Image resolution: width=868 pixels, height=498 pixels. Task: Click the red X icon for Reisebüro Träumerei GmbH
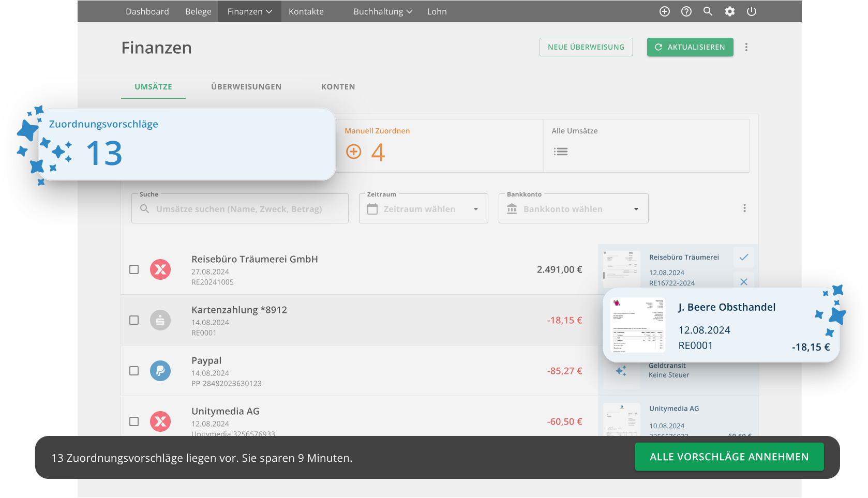pos(160,269)
